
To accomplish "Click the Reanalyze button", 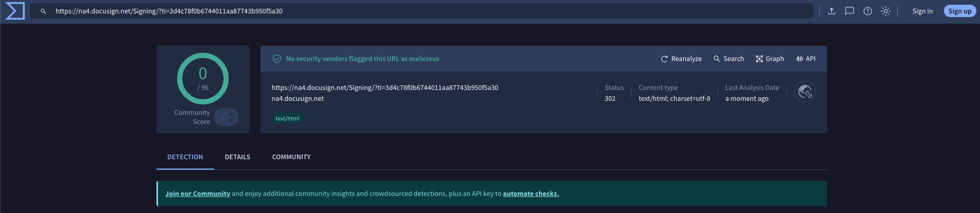I will pyautogui.click(x=681, y=59).
